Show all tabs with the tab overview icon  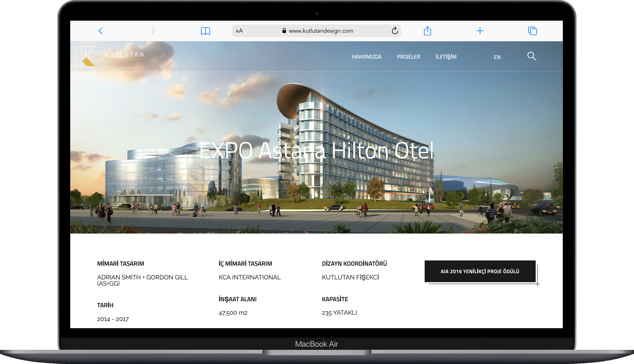coord(532,31)
